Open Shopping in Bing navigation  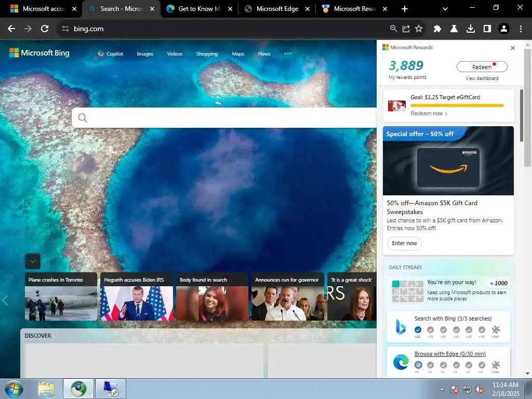(x=207, y=54)
